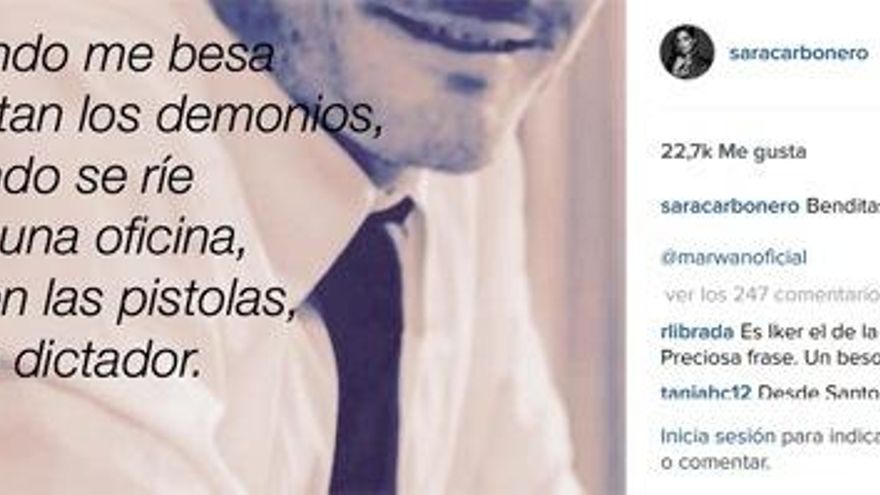
Task: Click the caption text 'Bendita'
Action: coord(842,206)
